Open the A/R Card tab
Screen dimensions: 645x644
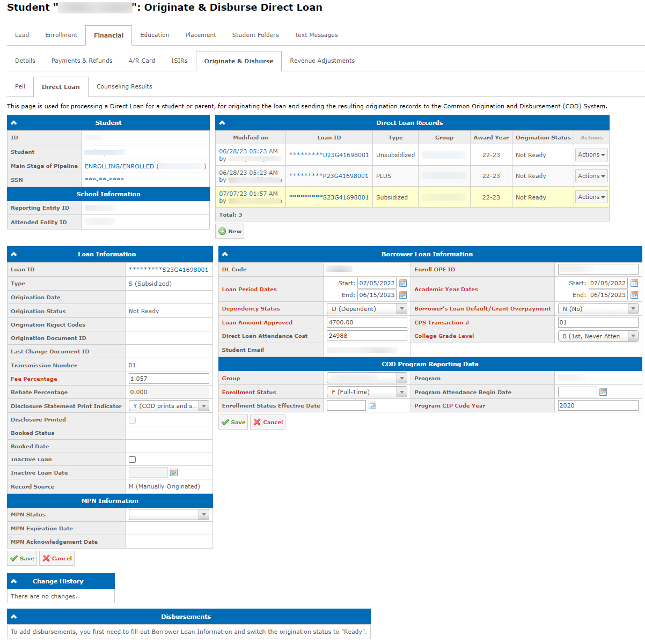click(x=142, y=61)
